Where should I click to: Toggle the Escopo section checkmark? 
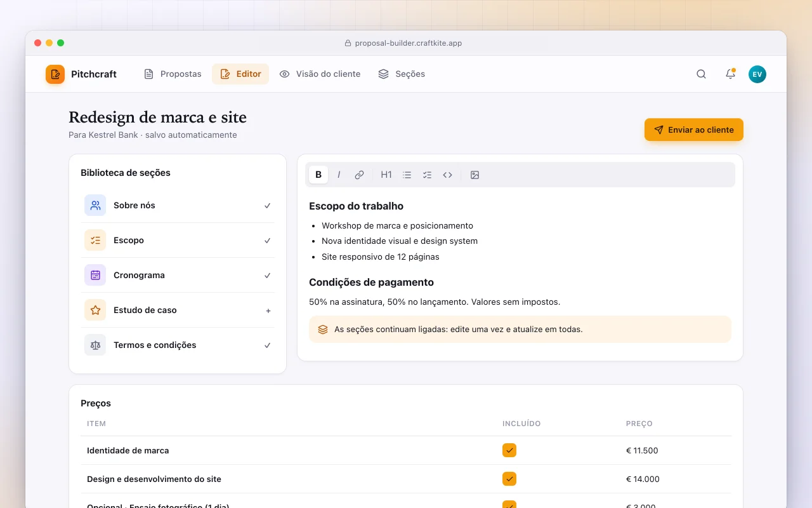(268, 241)
